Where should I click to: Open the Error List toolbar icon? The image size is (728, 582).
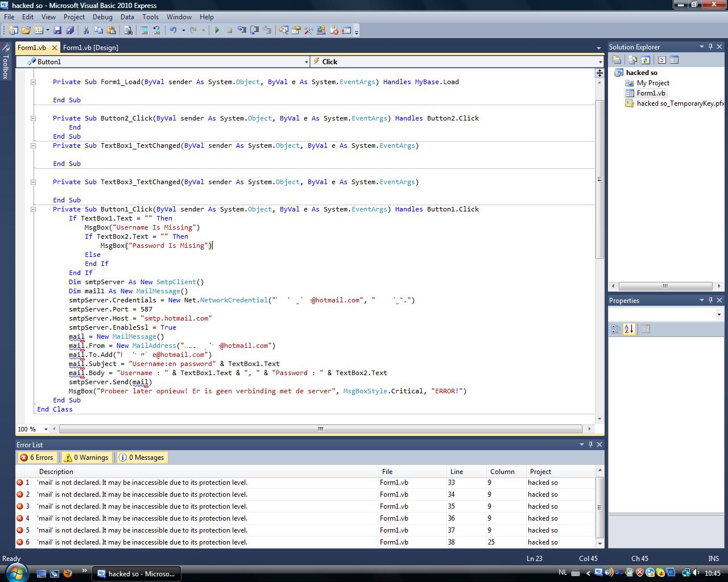(334, 30)
